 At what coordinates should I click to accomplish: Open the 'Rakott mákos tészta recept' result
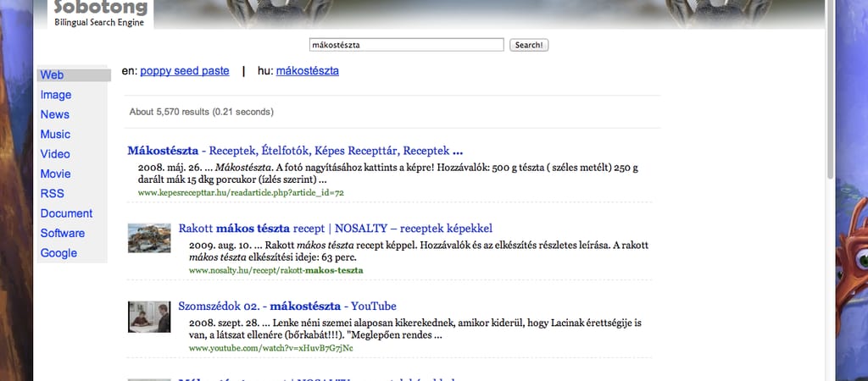(335, 229)
